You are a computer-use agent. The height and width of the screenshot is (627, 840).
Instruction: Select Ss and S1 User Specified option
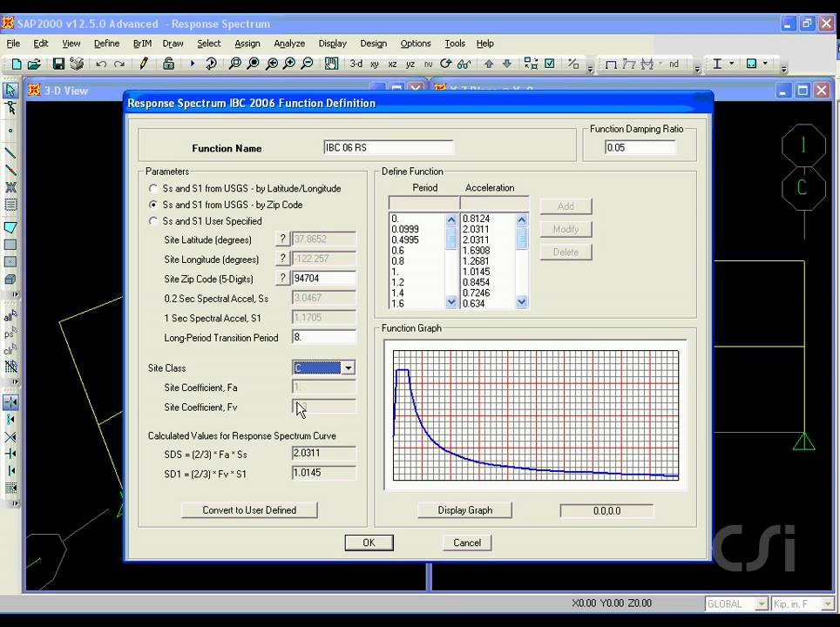click(x=153, y=220)
